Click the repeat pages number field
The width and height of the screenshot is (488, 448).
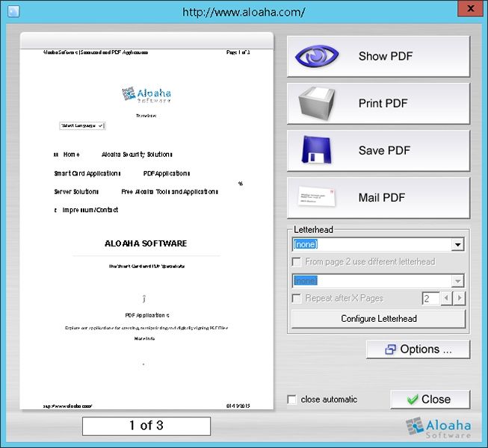click(x=431, y=299)
